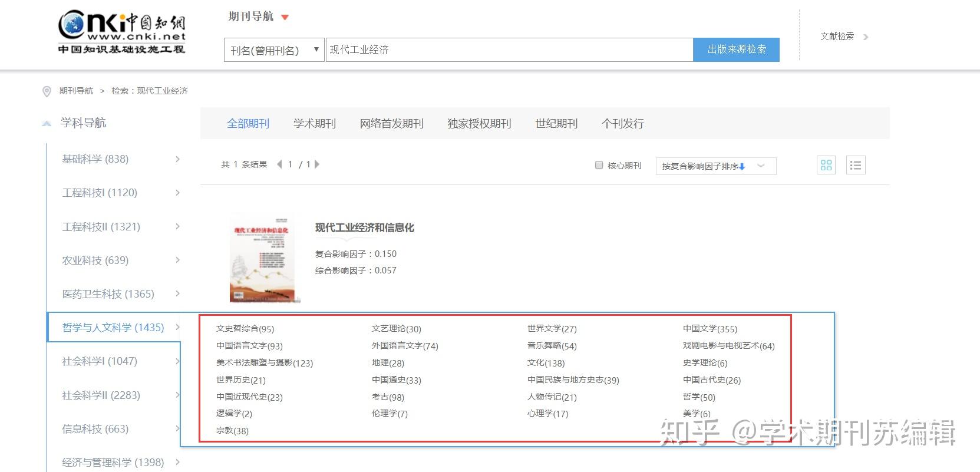Viewport: 980px width, 472px height.
Task: Select the 经济与管理科学 (1398) category
Action: coord(113,463)
